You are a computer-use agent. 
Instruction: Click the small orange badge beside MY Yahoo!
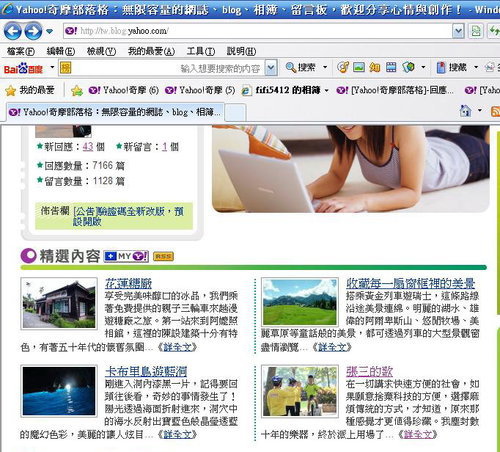pyautogui.click(x=163, y=256)
